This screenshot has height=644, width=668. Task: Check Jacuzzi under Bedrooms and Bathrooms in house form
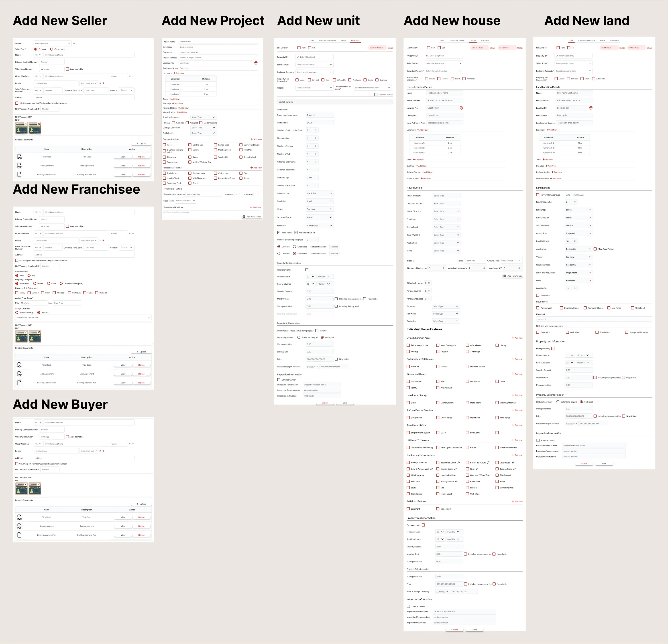click(x=438, y=367)
